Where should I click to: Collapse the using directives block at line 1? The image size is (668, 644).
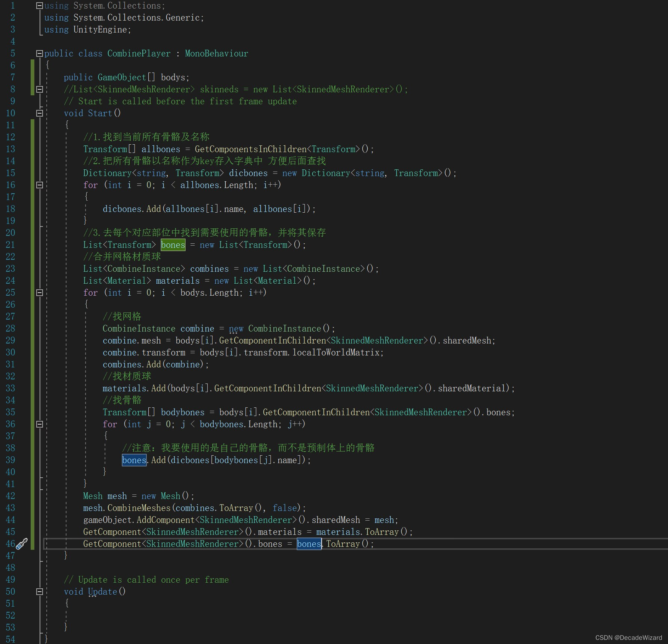39,6
